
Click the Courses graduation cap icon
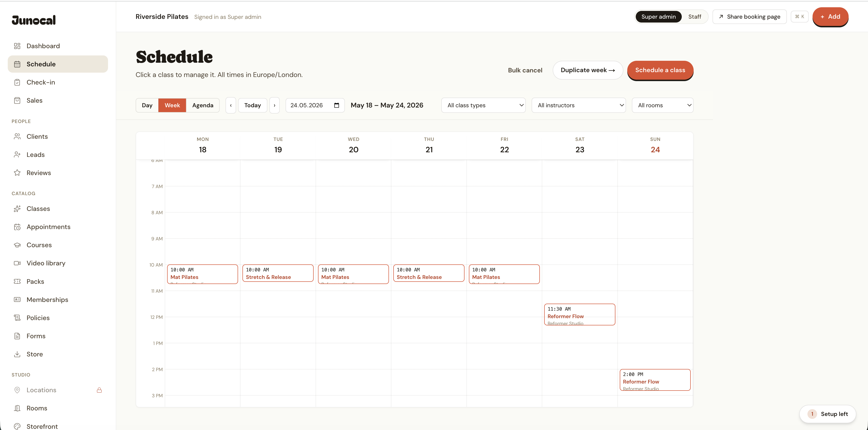pos(17,245)
